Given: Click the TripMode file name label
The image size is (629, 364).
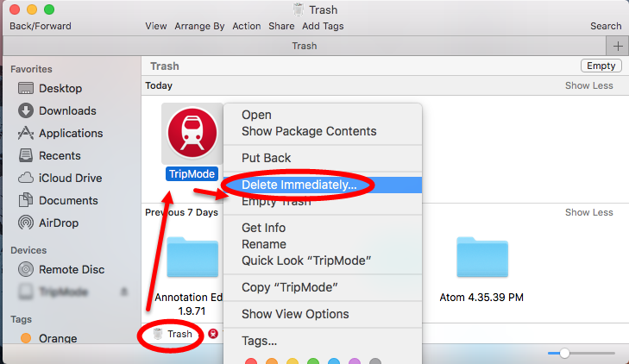Looking at the screenshot, I should pos(192,174).
